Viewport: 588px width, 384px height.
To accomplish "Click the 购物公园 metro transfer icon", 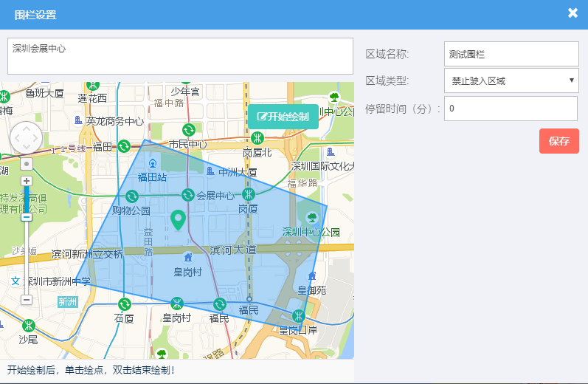I will pos(132,196).
